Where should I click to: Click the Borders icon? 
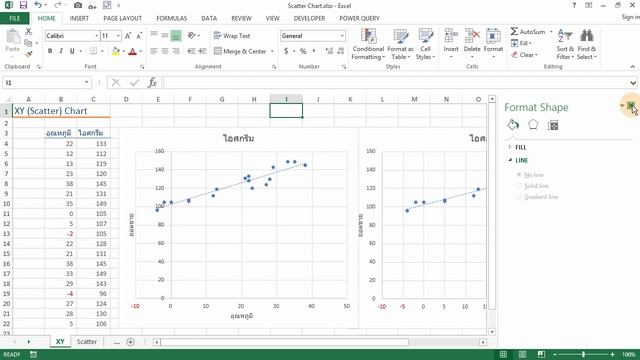tap(93, 51)
